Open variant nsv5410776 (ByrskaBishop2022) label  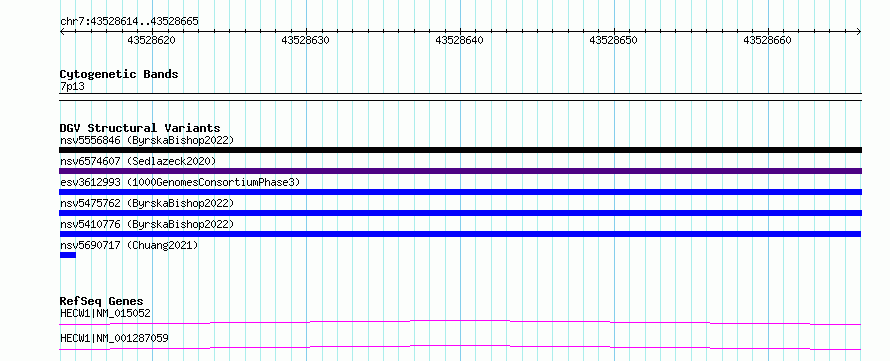(147, 224)
